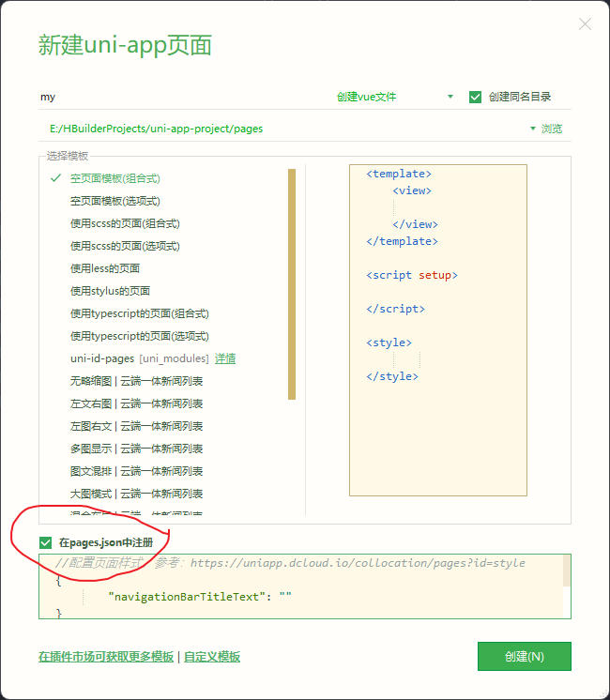610x700 pixels.
Task: Select template 空页面模板(组合式)
Action: coord(115,178)
